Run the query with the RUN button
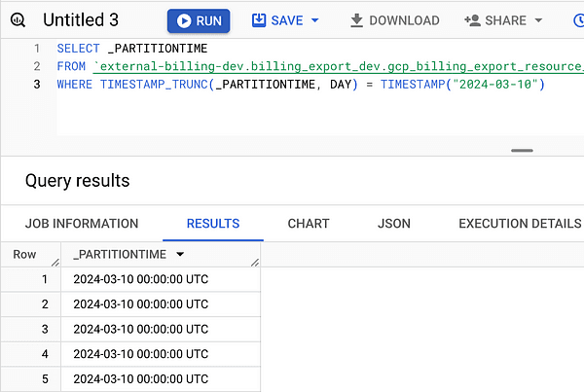 tap(199, 20)
